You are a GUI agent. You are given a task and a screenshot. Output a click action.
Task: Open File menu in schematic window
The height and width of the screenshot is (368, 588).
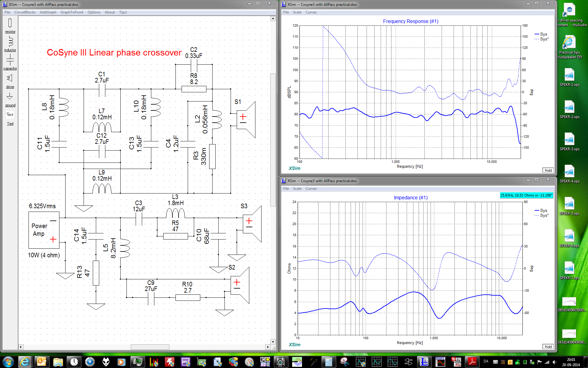click(x=7, y=12)
